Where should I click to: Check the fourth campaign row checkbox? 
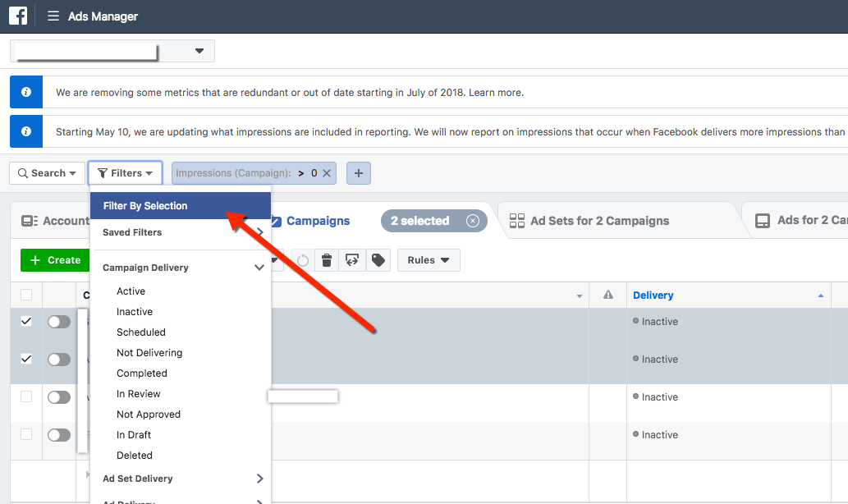26,434
